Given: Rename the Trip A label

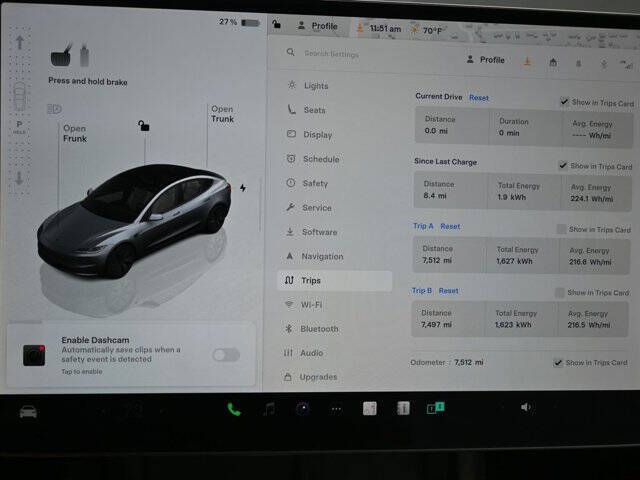Looking at the screenshot, I should pos(423,226).
